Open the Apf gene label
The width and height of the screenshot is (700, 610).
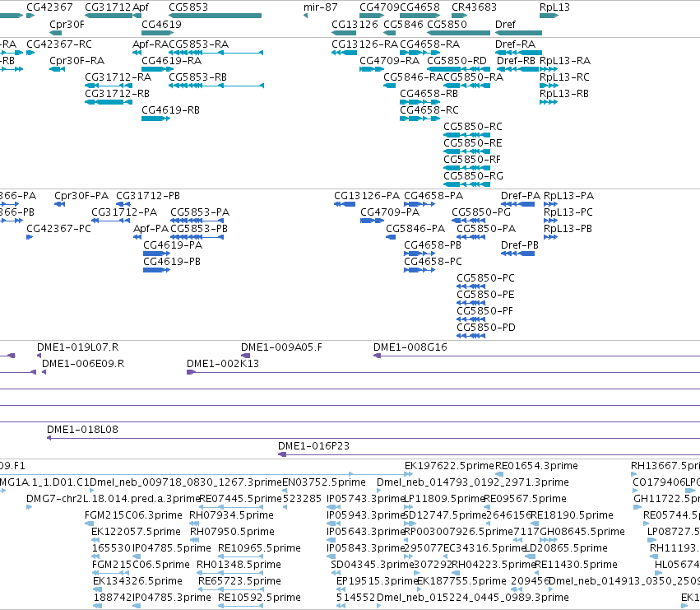141,7
